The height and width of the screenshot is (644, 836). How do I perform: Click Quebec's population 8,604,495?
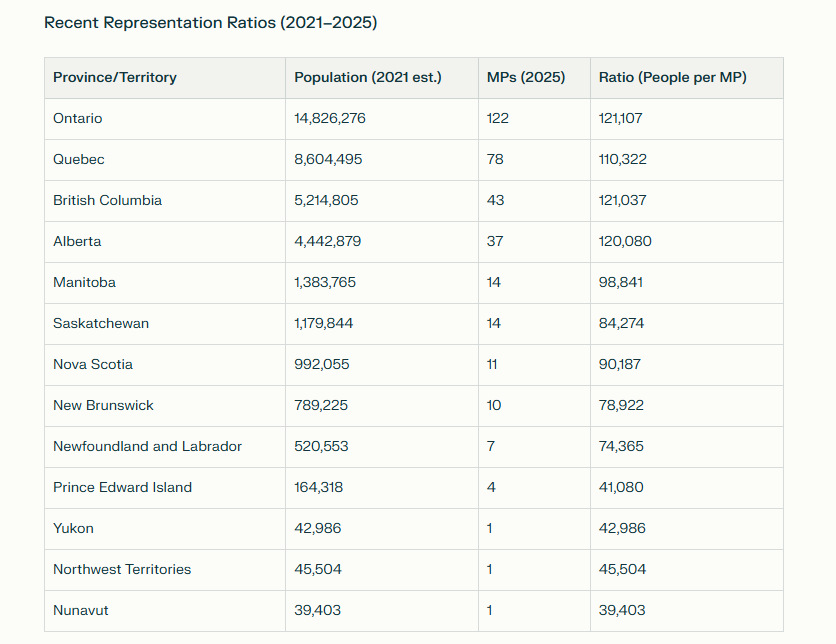point(328,159)
